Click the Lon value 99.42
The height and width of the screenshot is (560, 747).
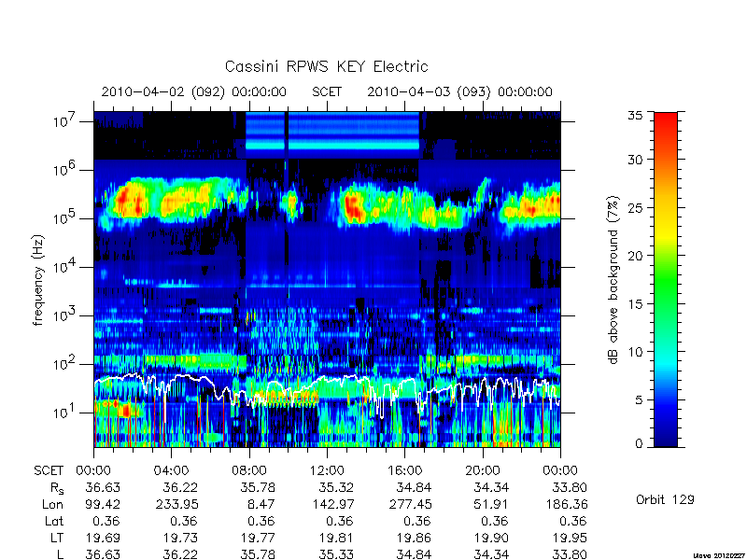coord(103,504)
